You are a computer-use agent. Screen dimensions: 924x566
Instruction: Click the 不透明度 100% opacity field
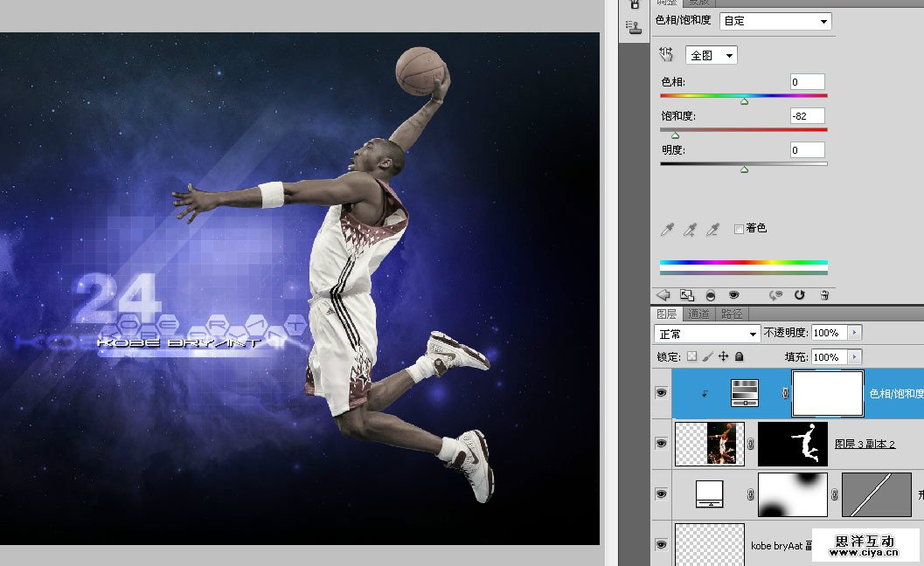829,333
